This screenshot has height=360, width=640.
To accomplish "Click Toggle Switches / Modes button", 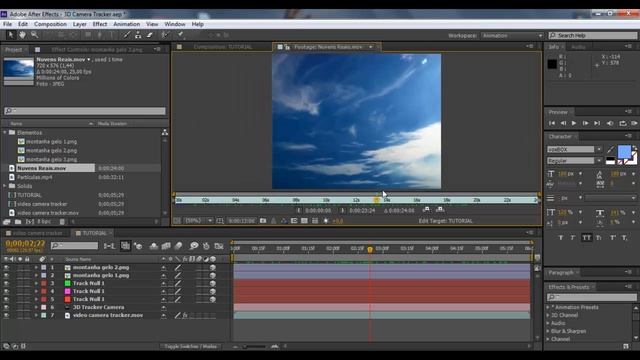I will click(191, 346).
